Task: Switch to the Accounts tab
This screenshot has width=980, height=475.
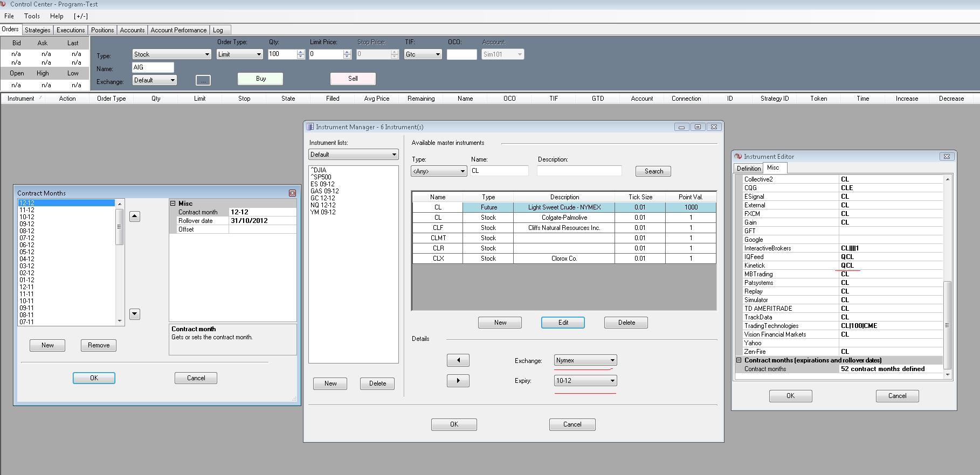Action: [132, 30]
